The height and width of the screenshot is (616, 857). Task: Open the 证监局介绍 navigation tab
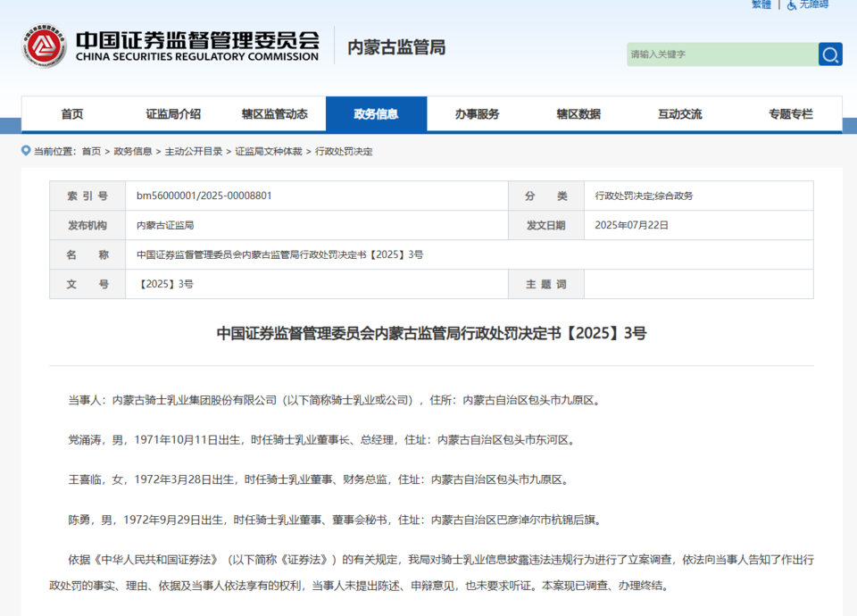click(x=173, y=114)
